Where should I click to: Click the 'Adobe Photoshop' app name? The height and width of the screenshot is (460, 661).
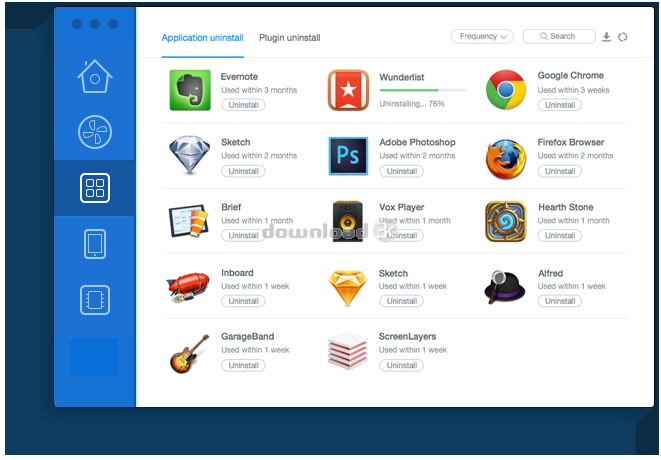(417, 143)
